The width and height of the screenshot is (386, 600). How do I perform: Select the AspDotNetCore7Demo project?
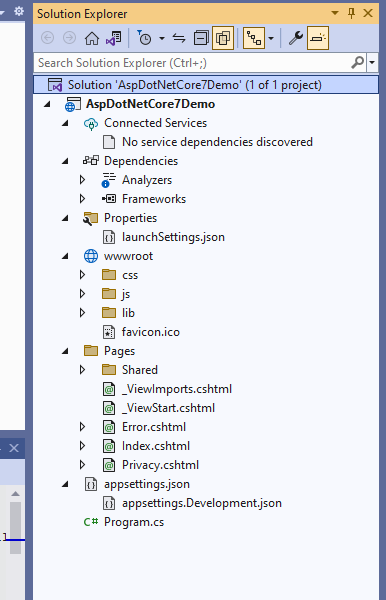[x=150, y=104]
